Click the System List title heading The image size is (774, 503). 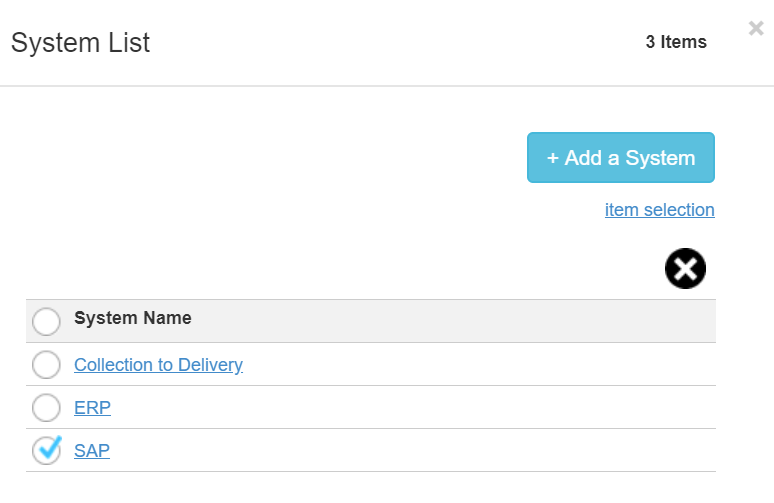80,43
